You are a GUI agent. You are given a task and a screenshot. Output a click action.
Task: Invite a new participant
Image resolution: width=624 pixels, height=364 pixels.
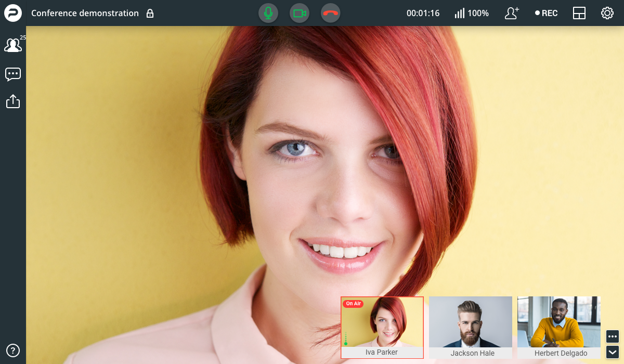point(512,13)
